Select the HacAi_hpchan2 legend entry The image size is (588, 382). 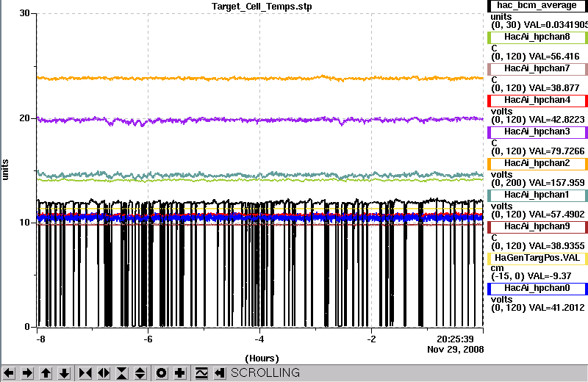pyautogui.click(x=537, y=163)
